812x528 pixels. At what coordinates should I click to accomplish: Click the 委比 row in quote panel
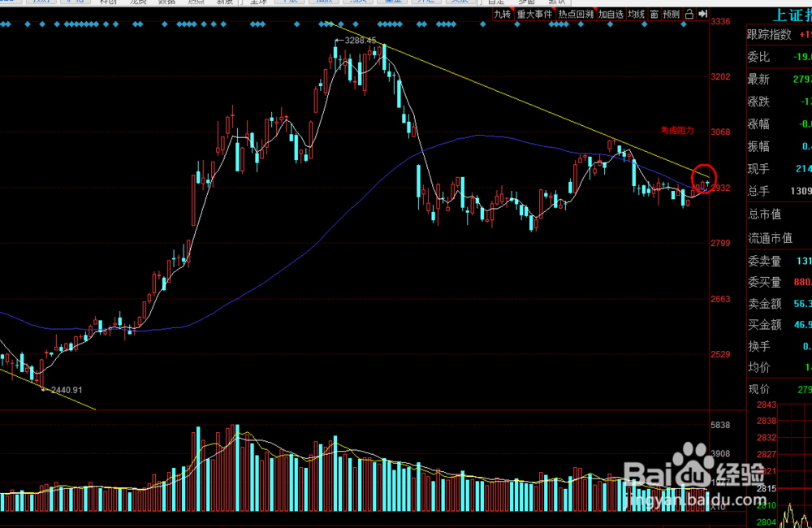point(780,57)
